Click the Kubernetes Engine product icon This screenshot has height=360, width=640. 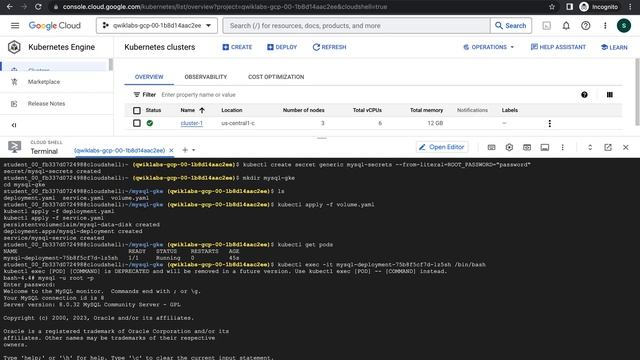14,47
